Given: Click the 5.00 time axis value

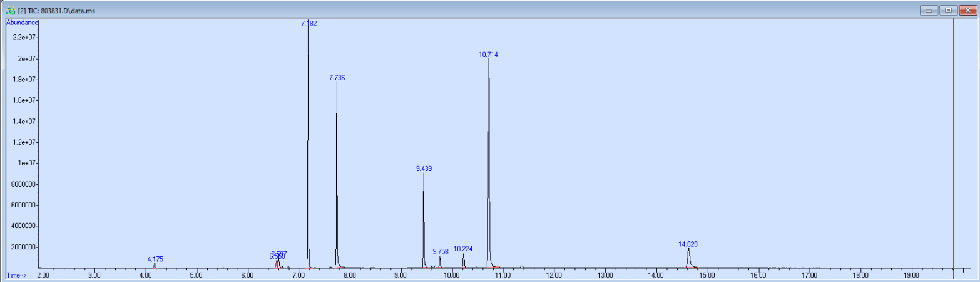Looking at the screenshot, I should [x=197, y=275].
